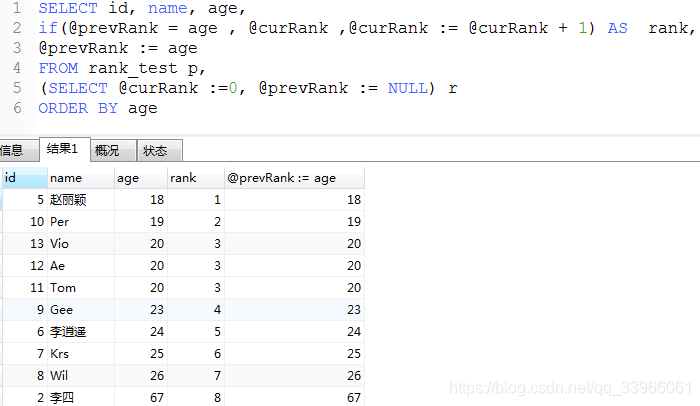
Task: Select the name cell Per
Action: (81, 222)
